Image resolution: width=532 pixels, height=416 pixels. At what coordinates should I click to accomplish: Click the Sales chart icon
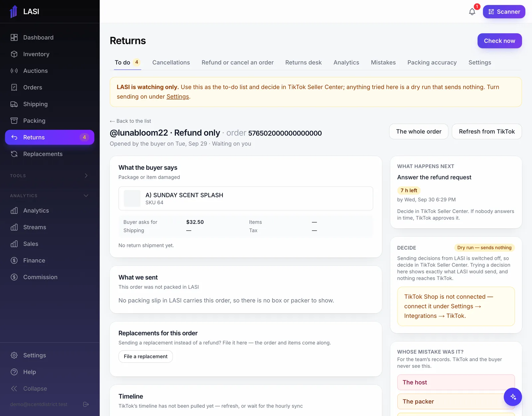[x=14, y=244]
